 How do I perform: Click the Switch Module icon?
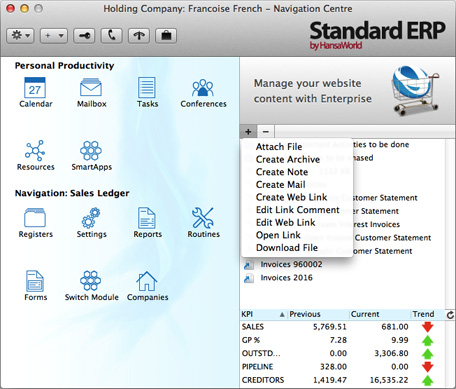tap(91, 281)
